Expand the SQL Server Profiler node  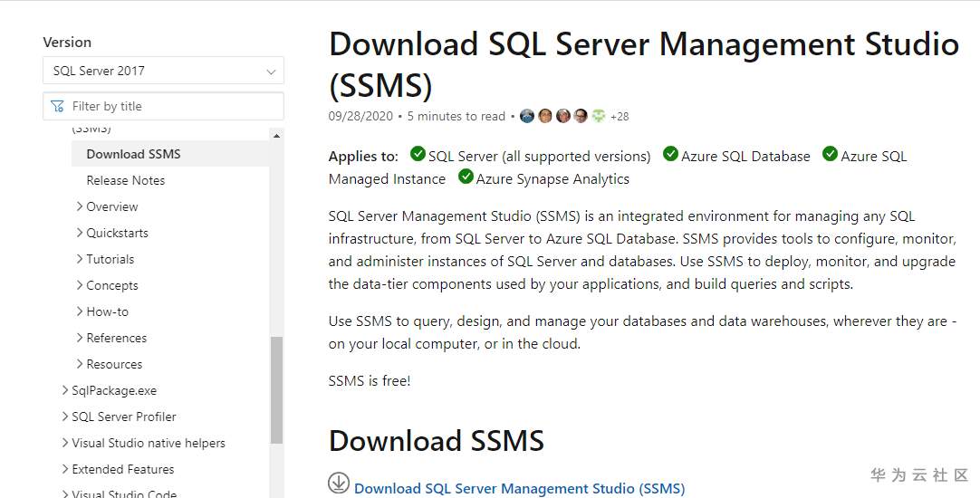tap(65, 417)
